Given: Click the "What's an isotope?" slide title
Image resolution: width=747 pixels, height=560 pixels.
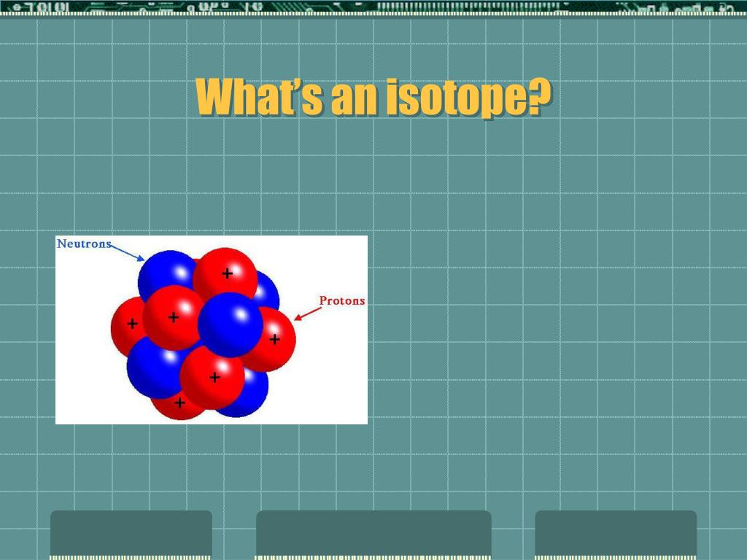Looking at the screenshot, I should tap(373, 98).
